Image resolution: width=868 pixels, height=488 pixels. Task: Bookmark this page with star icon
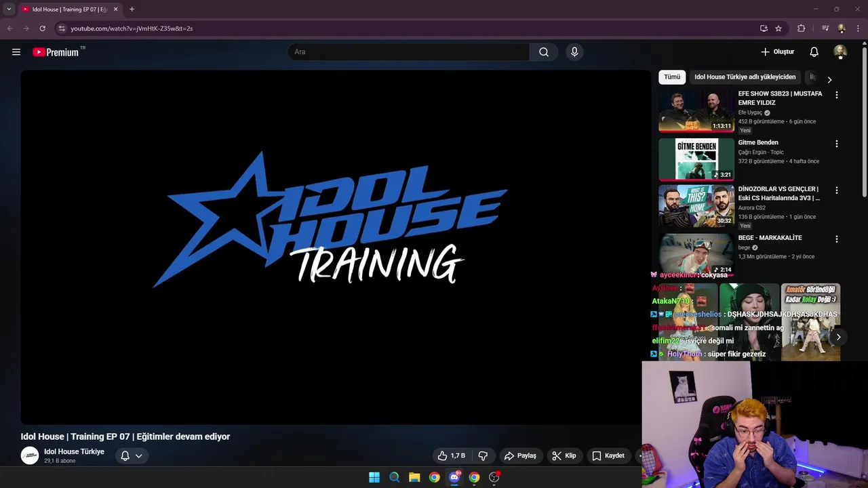pyautogui.click(x=778, y=28)
